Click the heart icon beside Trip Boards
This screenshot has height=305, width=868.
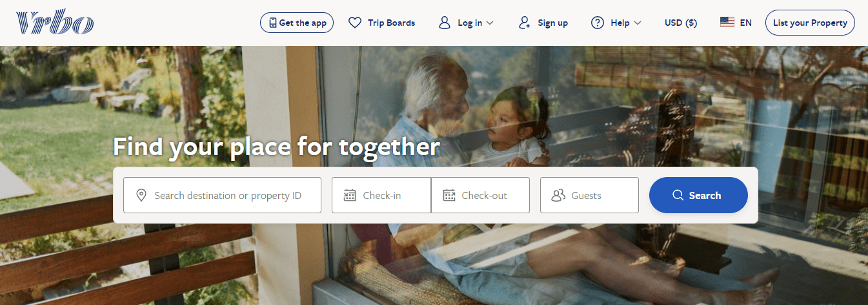coord(354,23)
